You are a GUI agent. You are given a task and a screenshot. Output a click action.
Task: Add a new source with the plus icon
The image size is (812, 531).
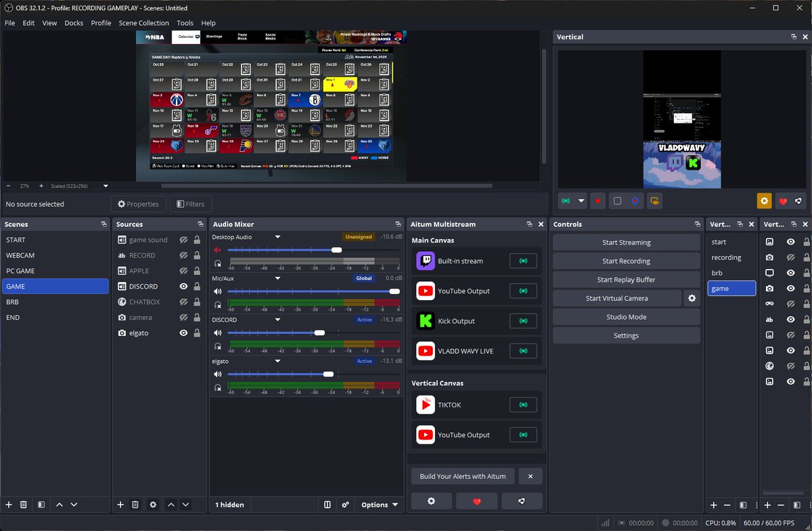pyautogui.click(x=120, y=505)
